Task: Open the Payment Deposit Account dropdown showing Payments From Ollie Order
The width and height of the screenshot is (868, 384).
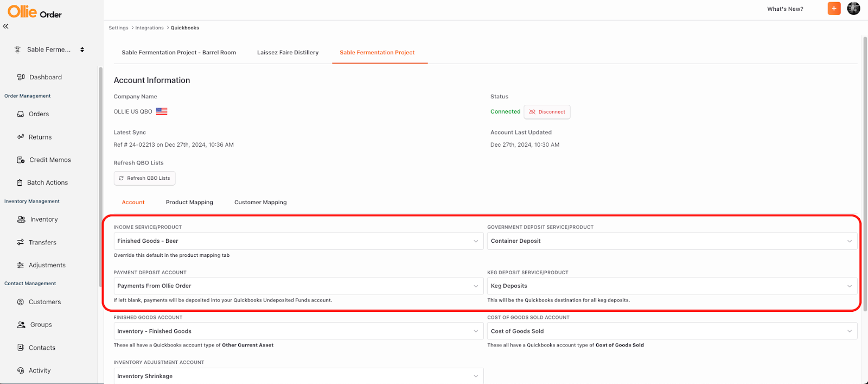Action: 298,286
